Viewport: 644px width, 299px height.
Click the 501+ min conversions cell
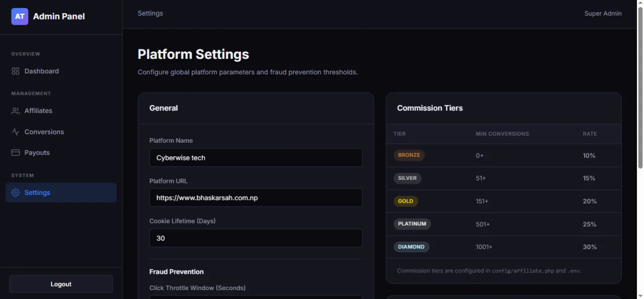tap(482, 224)
